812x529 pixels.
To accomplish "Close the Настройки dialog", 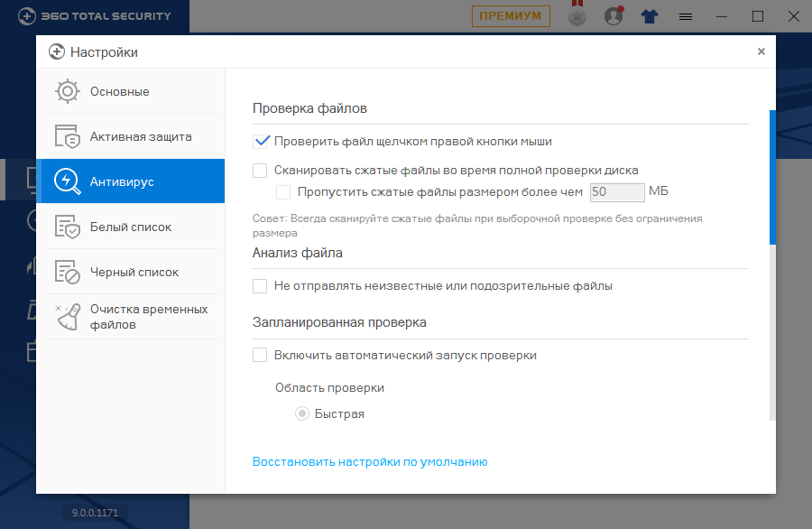I will 761,51.
